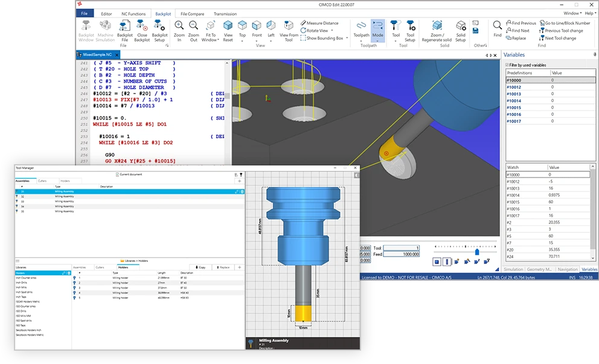Open the Transmission tab

click(x=225, y=14)
